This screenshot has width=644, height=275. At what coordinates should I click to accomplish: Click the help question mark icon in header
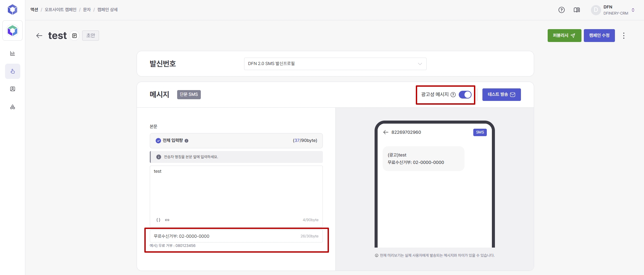[x=562, y=10]
